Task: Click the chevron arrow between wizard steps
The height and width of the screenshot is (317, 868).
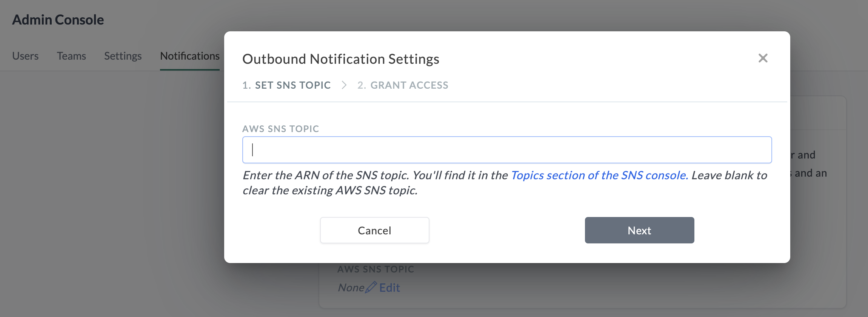Action: point(344,85)
